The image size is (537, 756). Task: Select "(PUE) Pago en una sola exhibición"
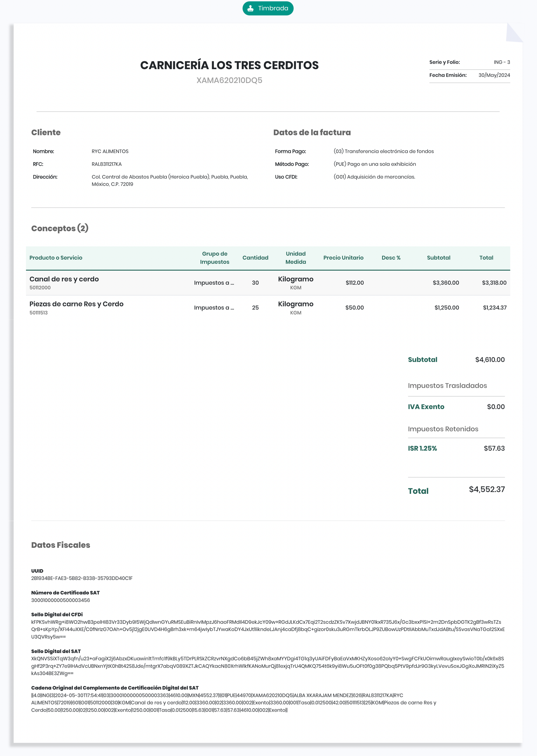[375, 164]
